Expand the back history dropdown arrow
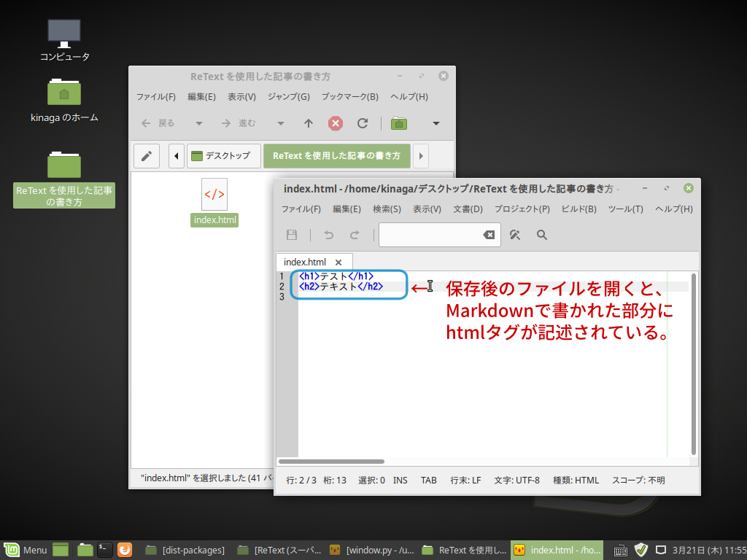The width and height of the screenshot is (747, 560). pyautogui.click(x=199, y=123)
